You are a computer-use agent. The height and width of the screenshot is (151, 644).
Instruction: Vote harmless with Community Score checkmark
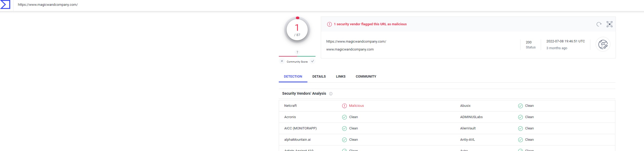coord(312,61)
